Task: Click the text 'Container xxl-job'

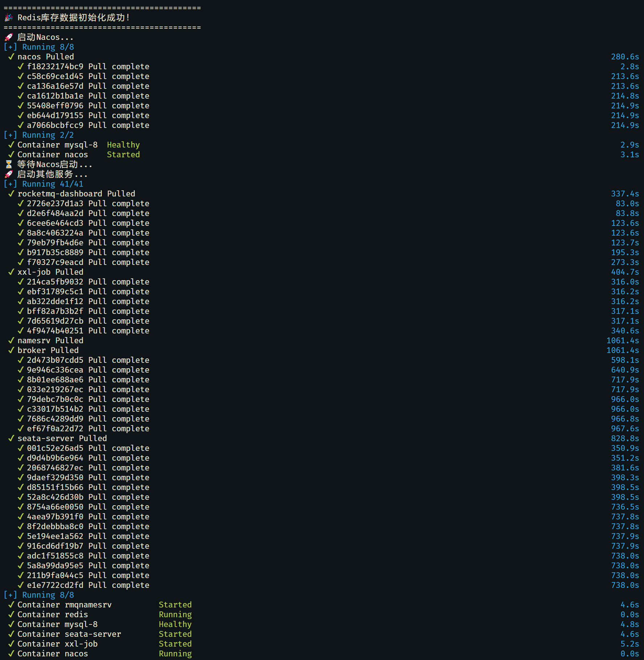Action: point(57,644)
